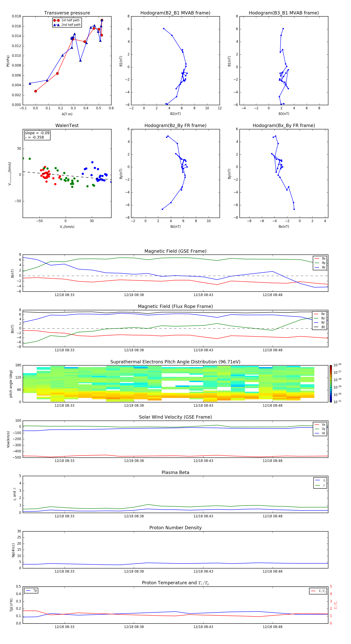Click the 'B2(nT)' x-axis label

[175, 114]
